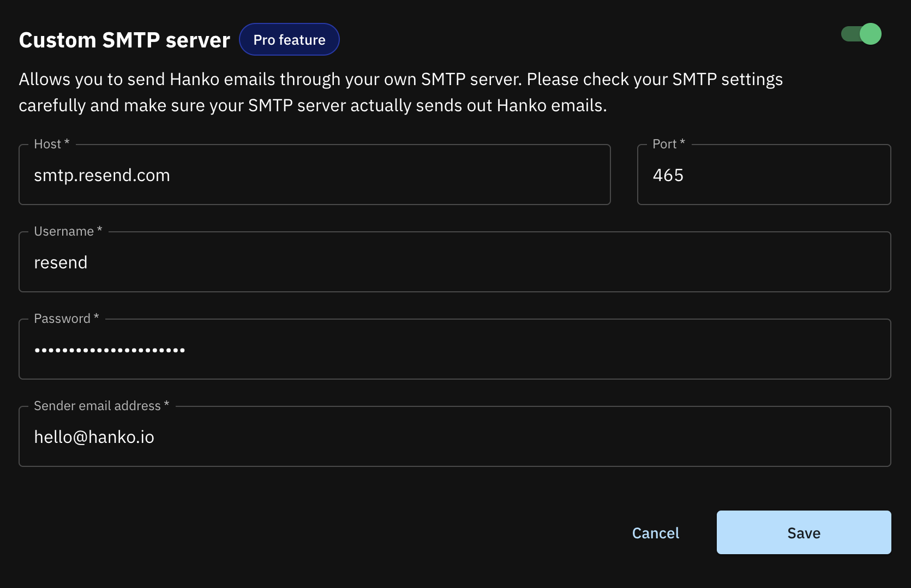Click inside the Port field showing 465

point(763,175)
